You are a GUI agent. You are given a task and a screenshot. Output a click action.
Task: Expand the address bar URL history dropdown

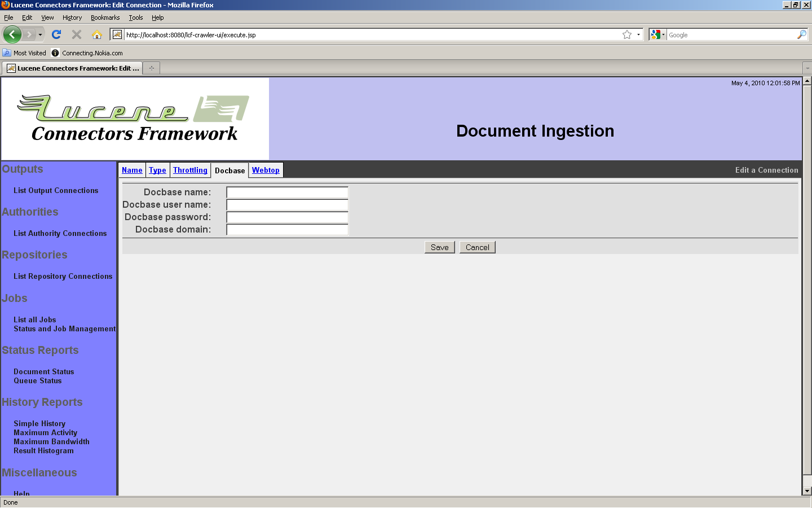[638, 34]
